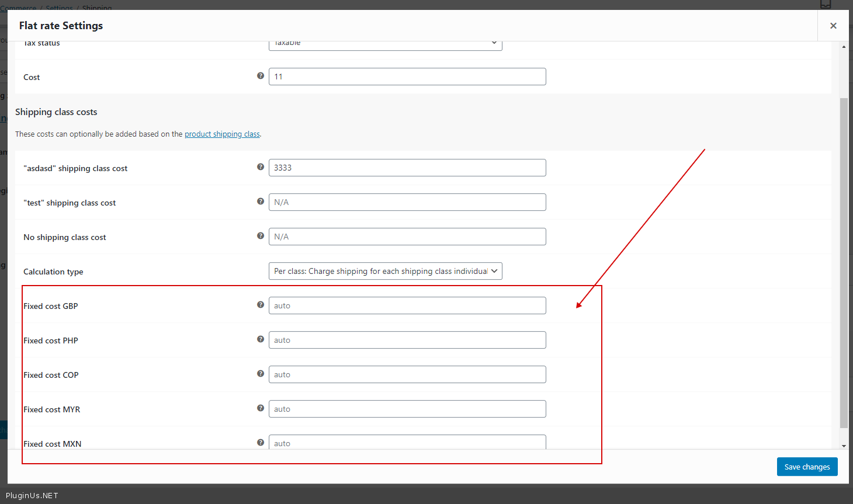Click help icon for No shipping class cost

coord(261,236)
